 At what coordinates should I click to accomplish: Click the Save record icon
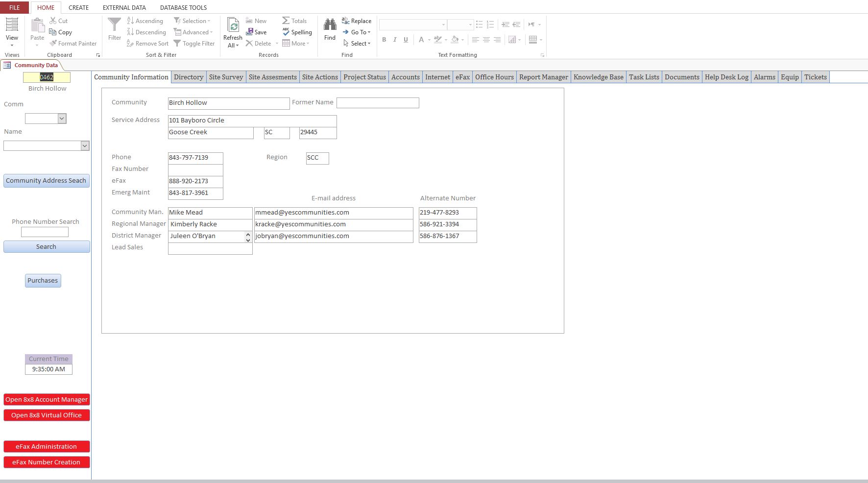click(x=250, y=32)
